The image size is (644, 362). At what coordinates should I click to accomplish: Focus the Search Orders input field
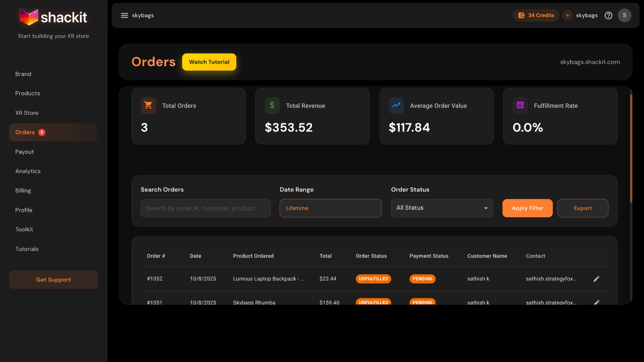205,208
